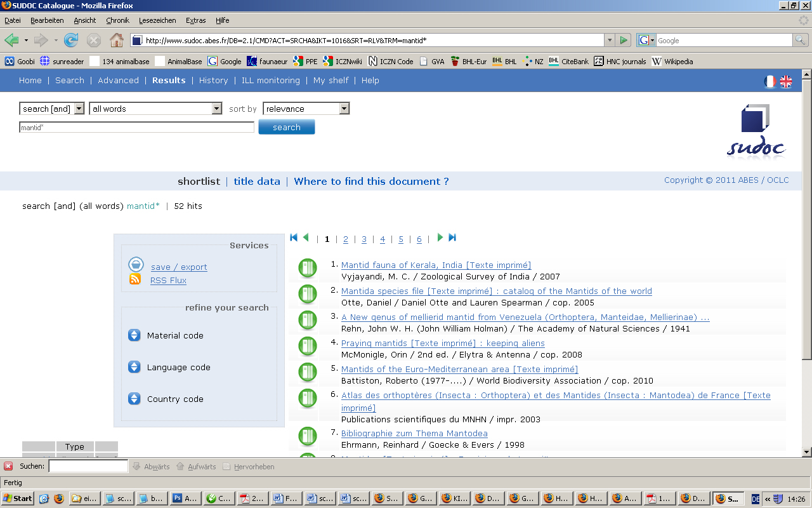This screenshot has width=812, height=508.
Task: Click the browser home button
Action: (117, 41)
